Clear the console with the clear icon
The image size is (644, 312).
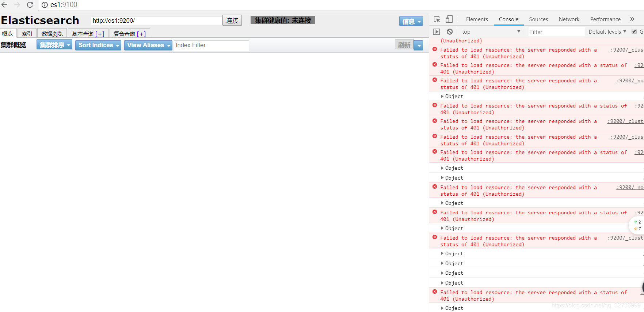coord(450,32)
